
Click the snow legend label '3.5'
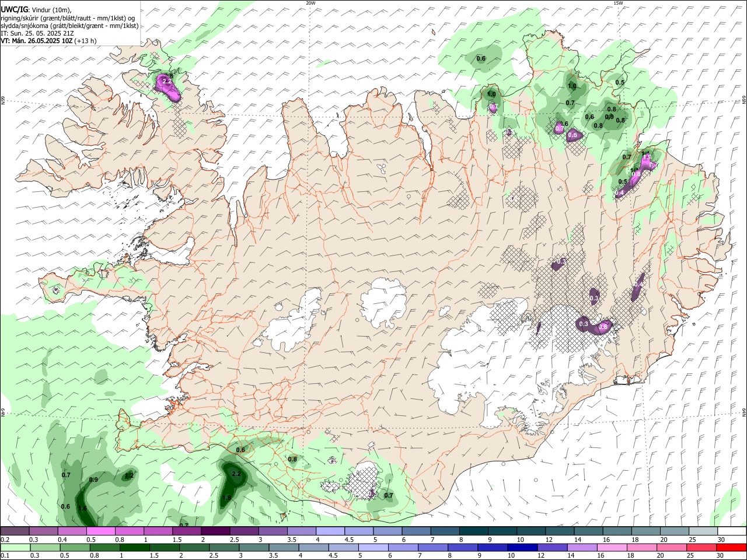click(291, 540)
